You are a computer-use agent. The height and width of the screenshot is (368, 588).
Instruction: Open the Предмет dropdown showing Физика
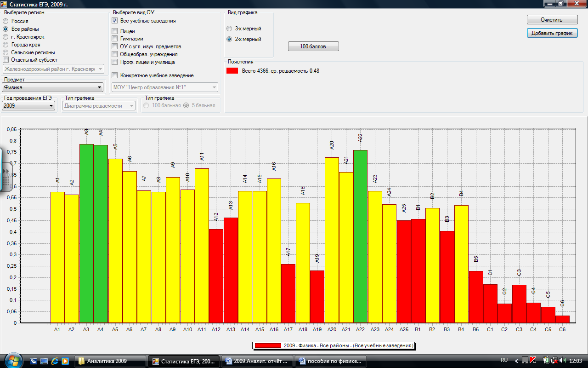[x=53, y=87]
